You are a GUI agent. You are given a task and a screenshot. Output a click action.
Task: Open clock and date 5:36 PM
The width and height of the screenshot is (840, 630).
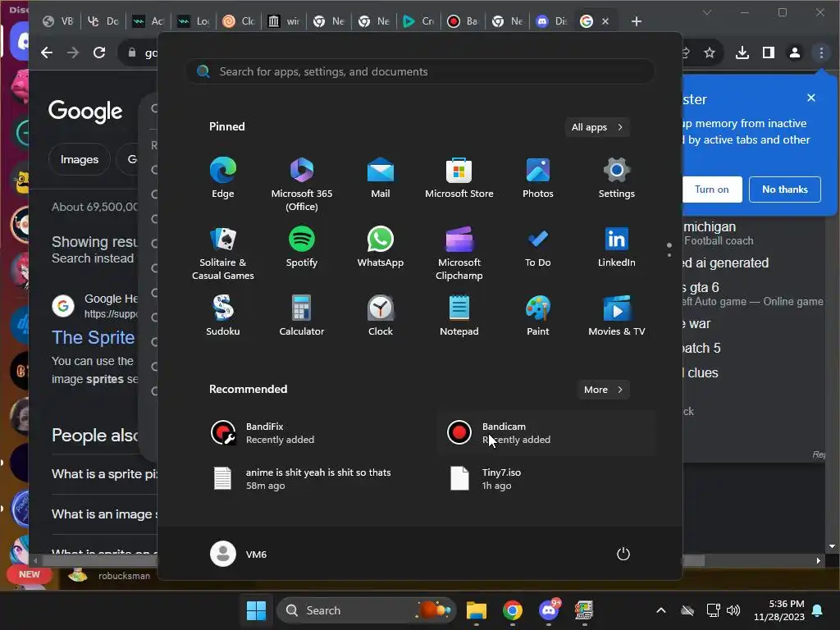(779, 610)
